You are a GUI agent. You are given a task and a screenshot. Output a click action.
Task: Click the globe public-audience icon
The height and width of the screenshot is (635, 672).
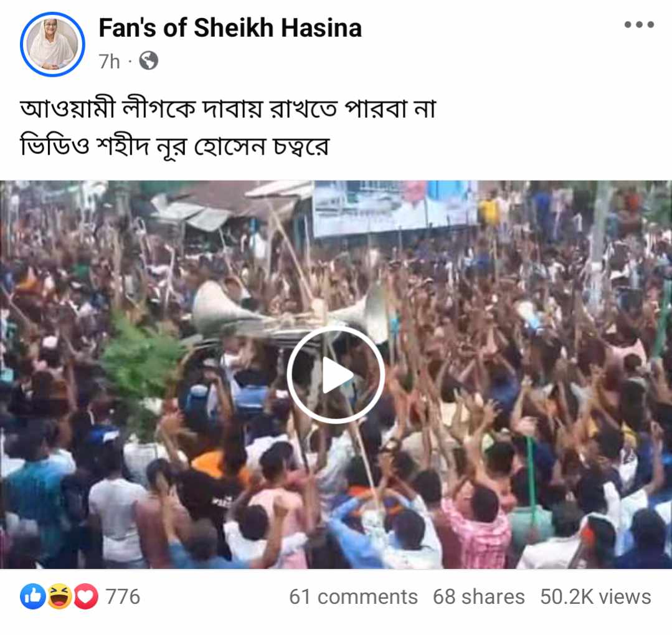pyautogui.click(x=149, y=61)
